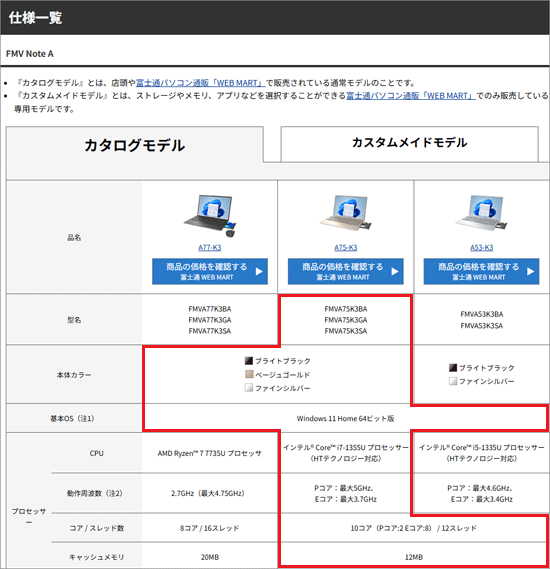Click the ブライトブラック swatch in the A53-K3 column
The width and height of the screenshot is (550, 569).
pos(453,368)
